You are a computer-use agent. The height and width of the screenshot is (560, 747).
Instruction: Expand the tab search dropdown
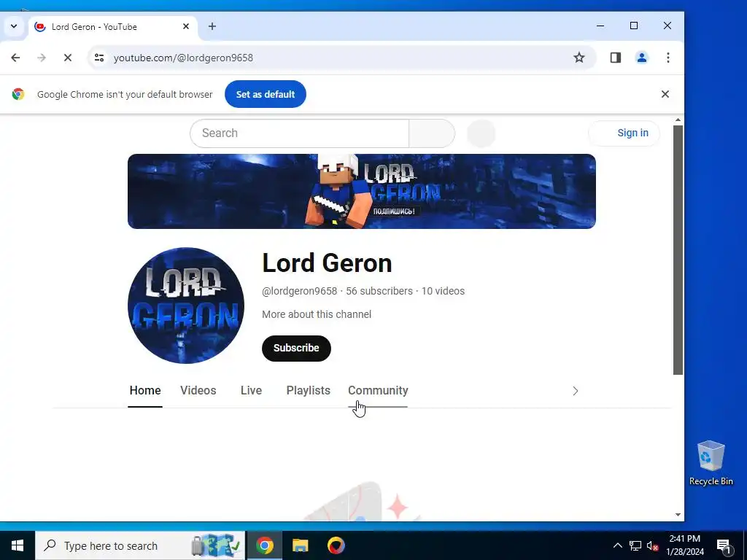pos(14,26)
